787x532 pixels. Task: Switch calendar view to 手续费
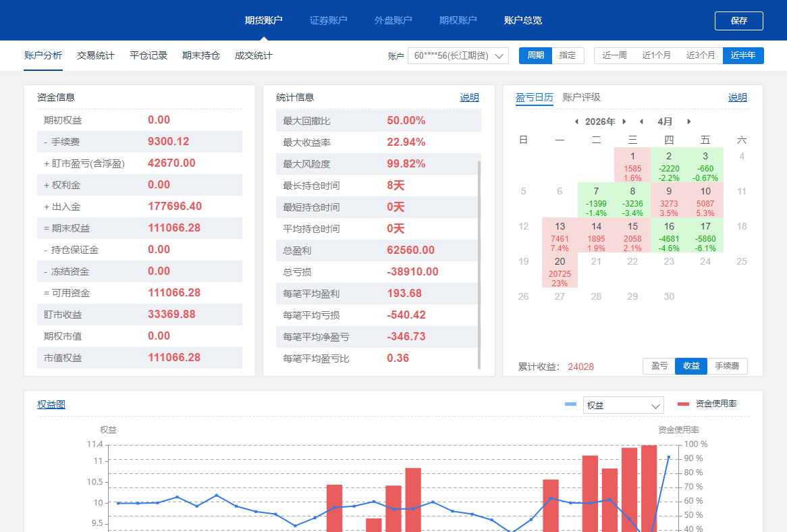728,366
